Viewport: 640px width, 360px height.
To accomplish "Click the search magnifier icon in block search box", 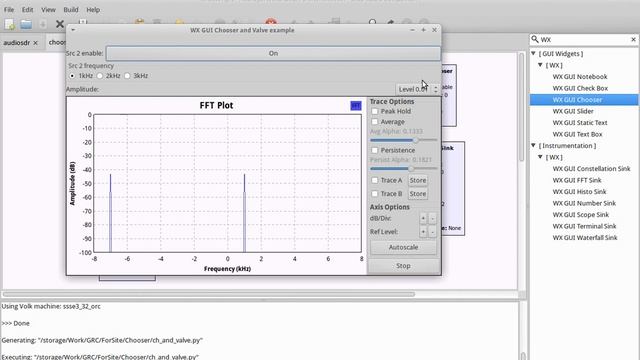I will 535,39.
